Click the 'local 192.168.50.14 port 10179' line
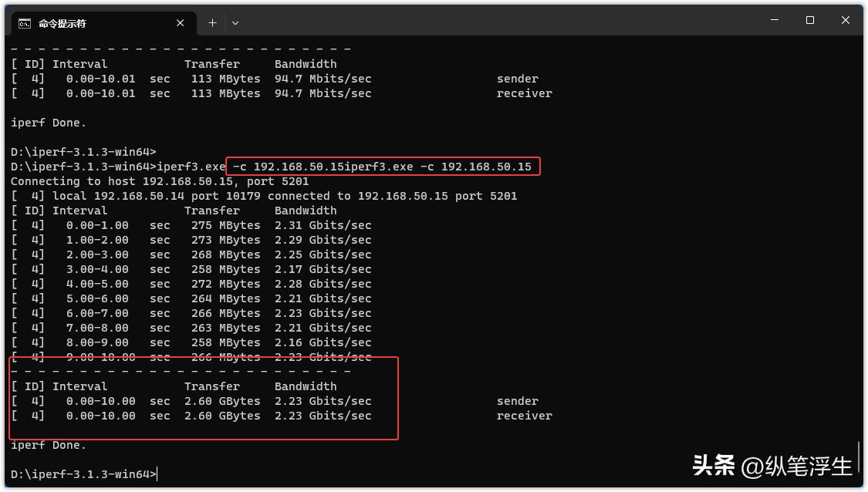The width and height of the screenshot is (868, 492). 264,196
